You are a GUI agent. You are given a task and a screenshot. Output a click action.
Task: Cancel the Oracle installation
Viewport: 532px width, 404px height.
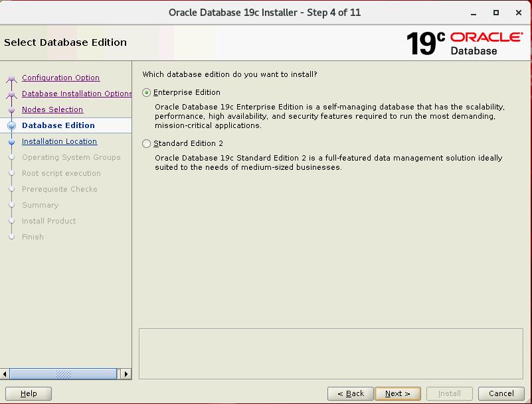tap(501, 393)
